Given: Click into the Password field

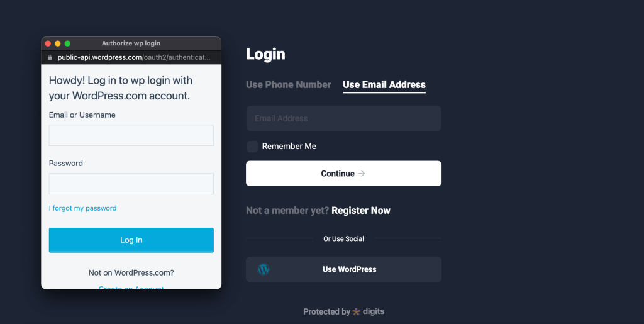Looking at the screenshot, I should click(131, 184).
